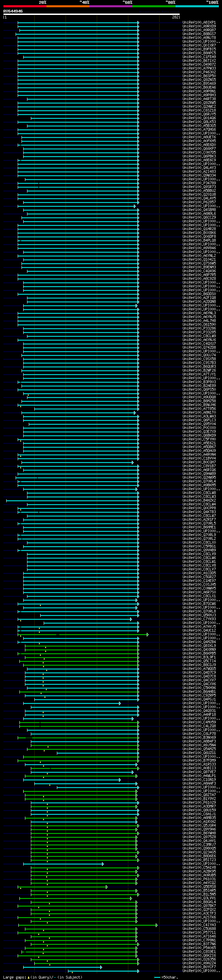Click the UniRef100_A7QHG6 hit label

[199, 129]
